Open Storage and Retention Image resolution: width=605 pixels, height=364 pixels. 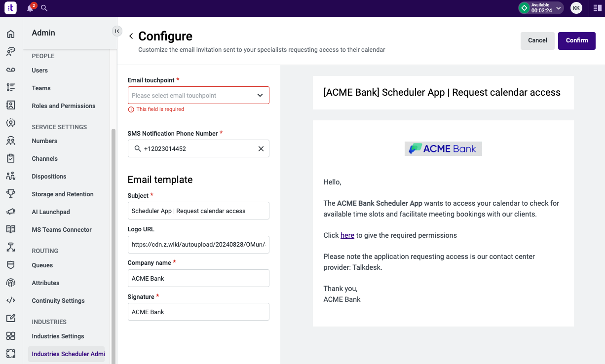pyautogui.click(x=63, y=194)
